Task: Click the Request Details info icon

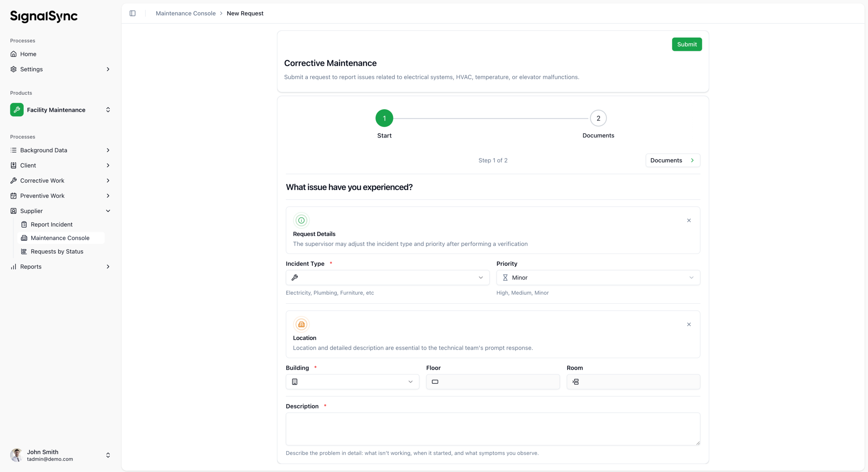Action: click(301, 220)
